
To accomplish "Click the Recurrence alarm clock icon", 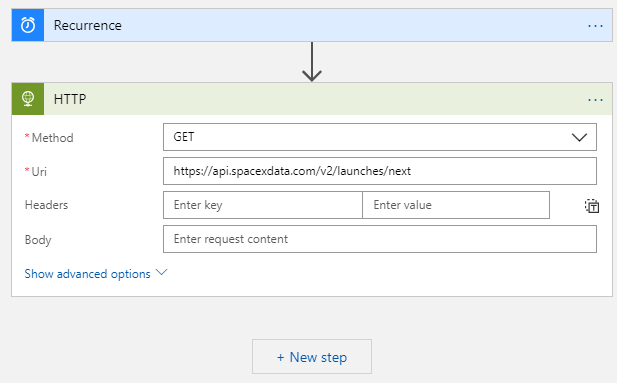I will click(28, 25).
